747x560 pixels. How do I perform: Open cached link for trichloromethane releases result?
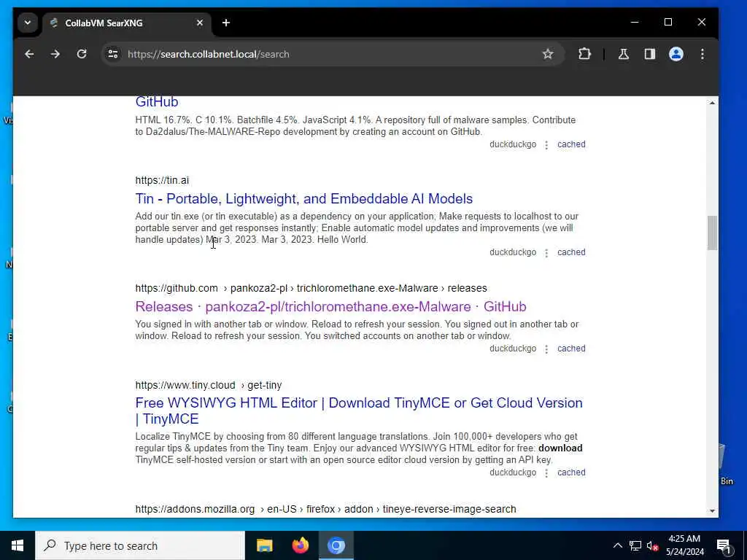[x=571, y=349]
